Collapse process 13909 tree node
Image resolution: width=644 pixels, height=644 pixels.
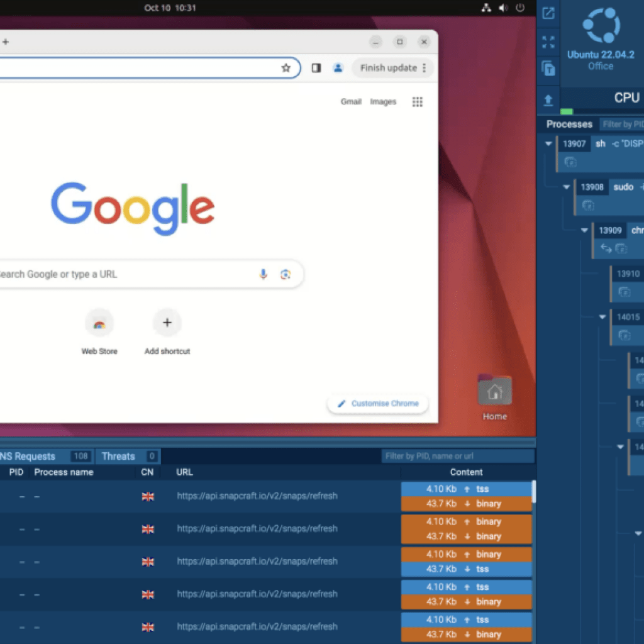point(584,230)
